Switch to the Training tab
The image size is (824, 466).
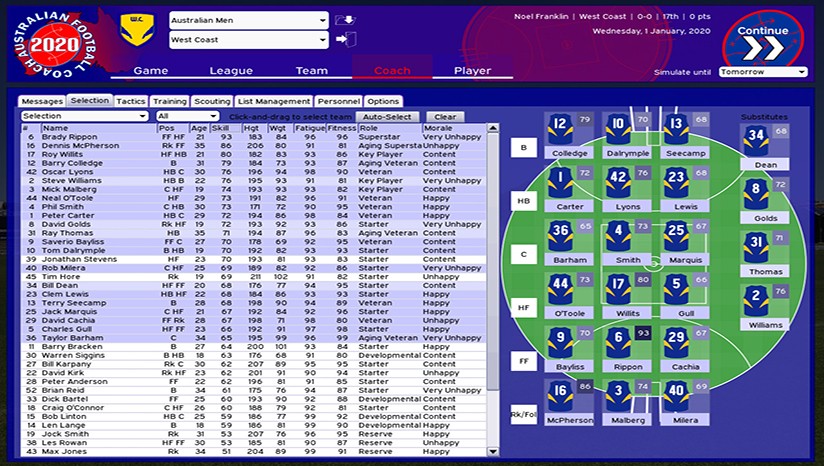tap(170, 101)
